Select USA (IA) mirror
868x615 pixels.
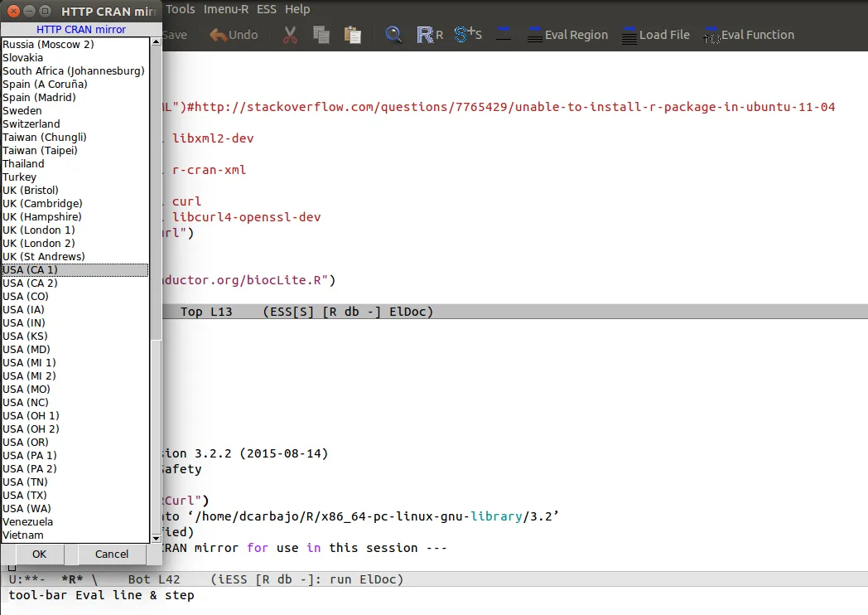click(x=75, y=310)
